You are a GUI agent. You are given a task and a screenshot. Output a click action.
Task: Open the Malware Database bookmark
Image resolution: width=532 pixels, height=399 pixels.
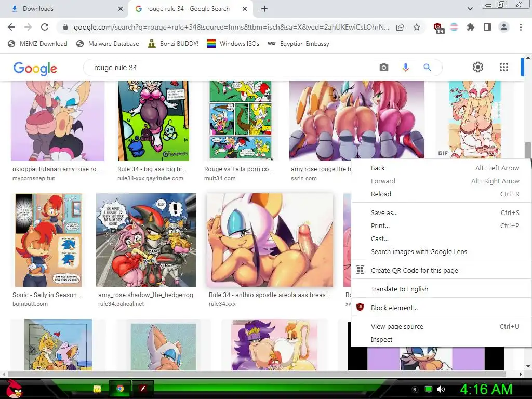pyautogui.click(x=108, y=44)
